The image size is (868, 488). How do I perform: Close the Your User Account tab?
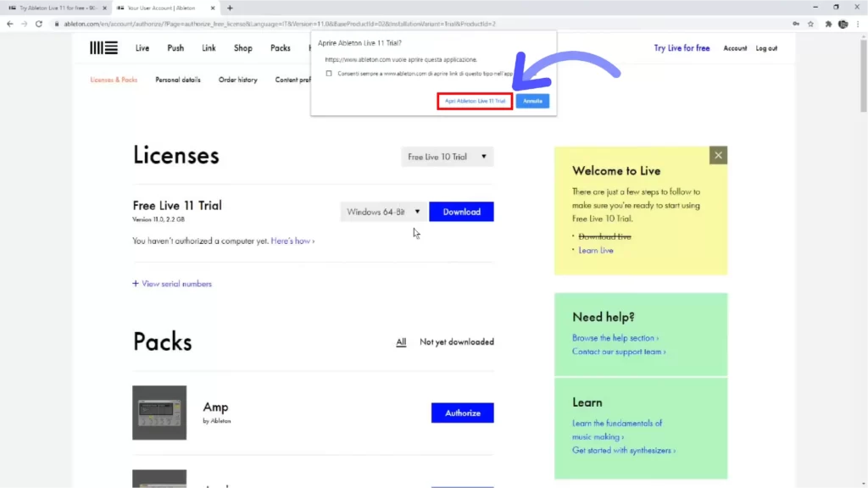[x=213, y=8]
